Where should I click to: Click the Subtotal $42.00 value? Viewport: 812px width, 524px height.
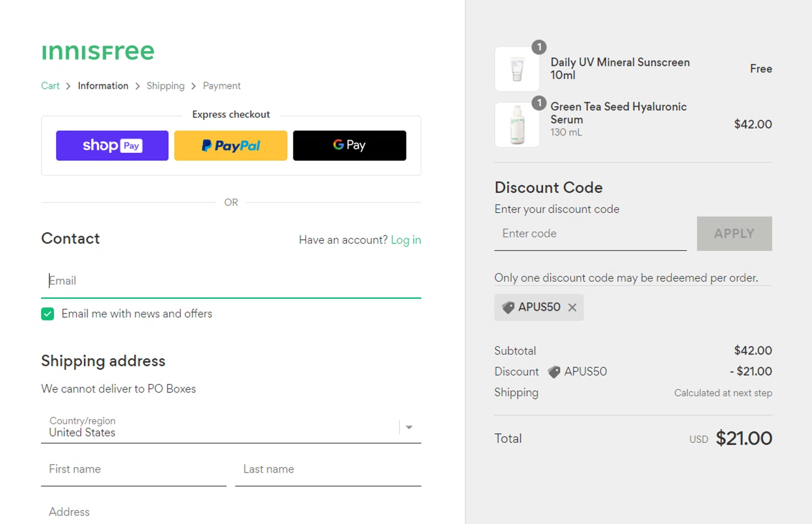(753, 350)
